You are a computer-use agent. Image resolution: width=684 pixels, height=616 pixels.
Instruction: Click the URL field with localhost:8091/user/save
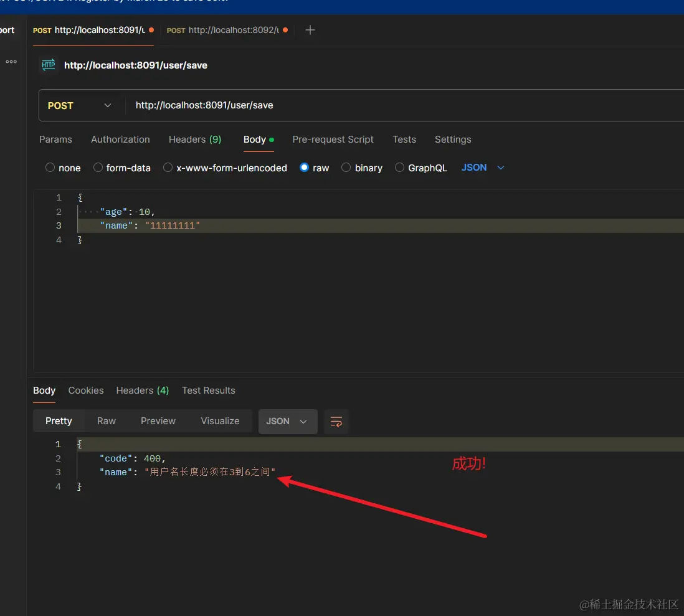coord(405,105)
